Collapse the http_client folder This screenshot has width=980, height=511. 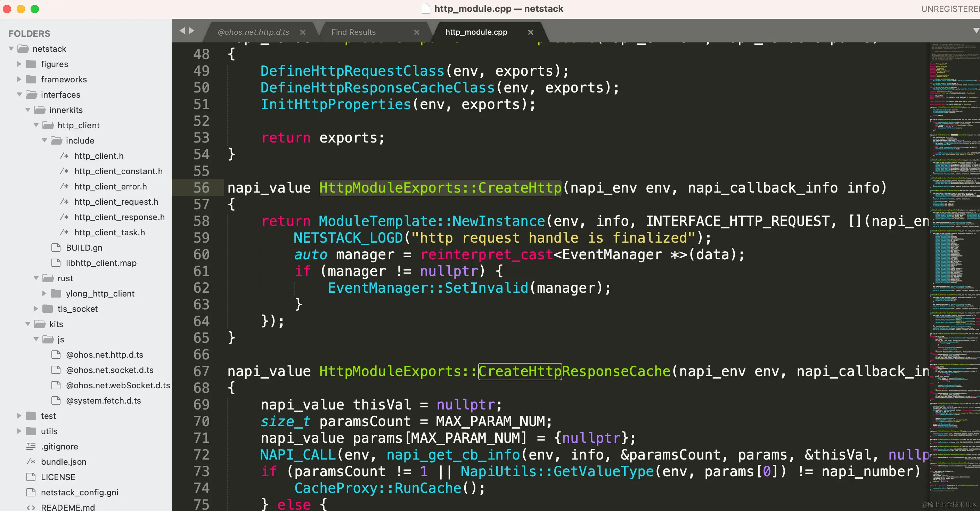coord(36,125)
